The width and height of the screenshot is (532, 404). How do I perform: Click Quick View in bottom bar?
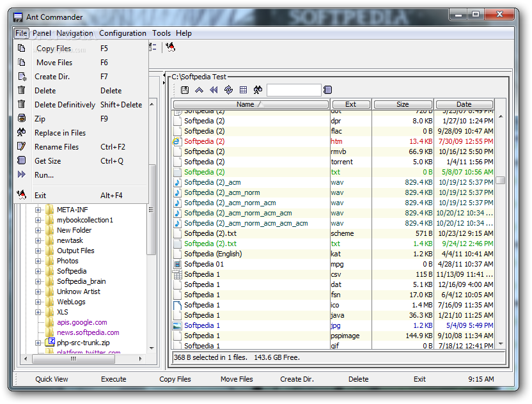(52, 379)
